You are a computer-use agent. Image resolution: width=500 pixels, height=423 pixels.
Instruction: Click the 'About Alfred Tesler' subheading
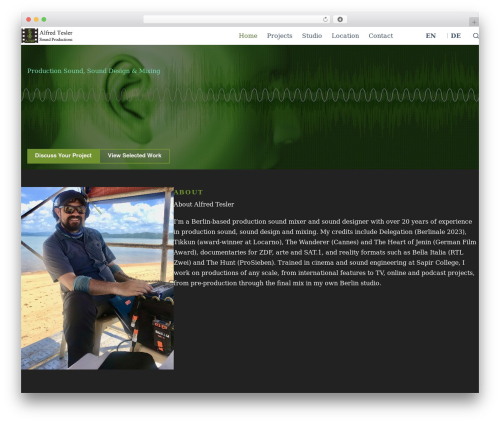pos(204,204)
